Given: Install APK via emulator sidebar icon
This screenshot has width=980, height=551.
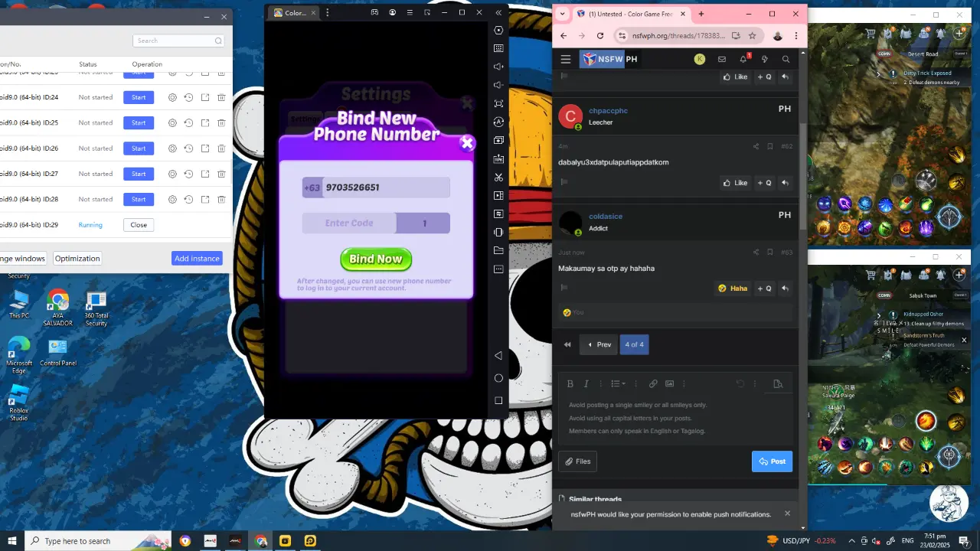Looking at the screenshot, I should point(498,158).
